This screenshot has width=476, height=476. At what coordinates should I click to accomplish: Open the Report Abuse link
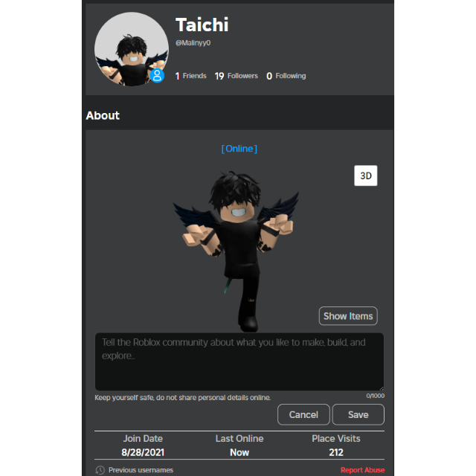(x=362, y=470)
